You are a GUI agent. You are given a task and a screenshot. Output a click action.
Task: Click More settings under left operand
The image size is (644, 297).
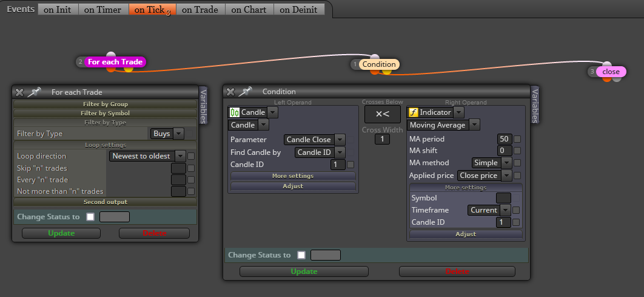pyautogui.click(x=293, y=176)
